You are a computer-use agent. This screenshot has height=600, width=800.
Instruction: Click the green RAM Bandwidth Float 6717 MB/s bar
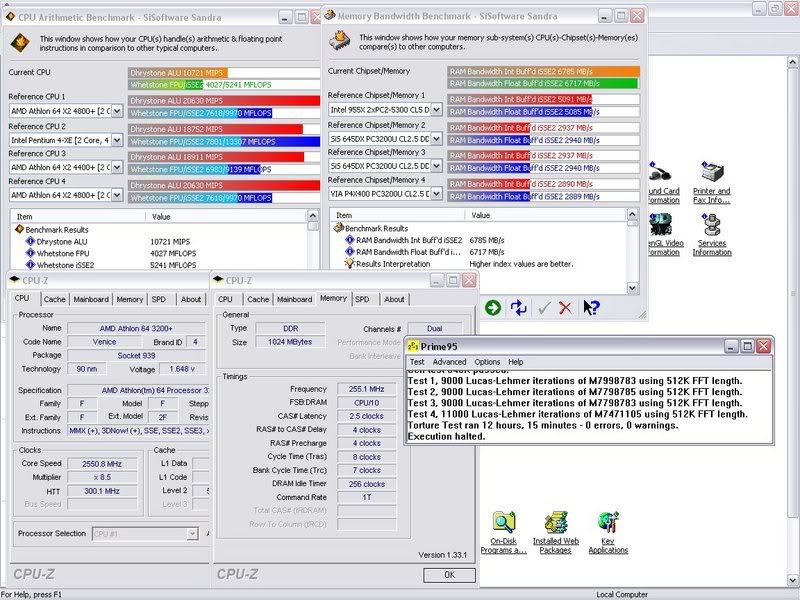[x=543, y=84]
